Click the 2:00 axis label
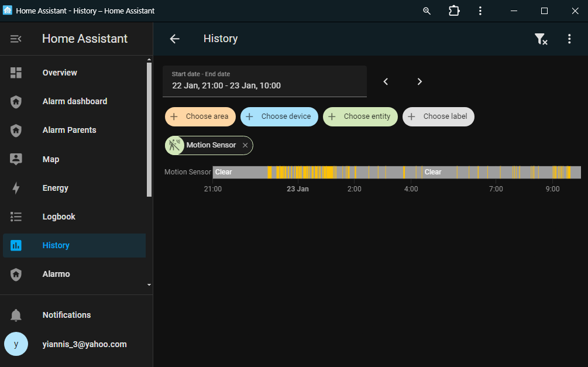Image resolution: width=588 pixels, height=367 pixels. click(x=355, y=189)
